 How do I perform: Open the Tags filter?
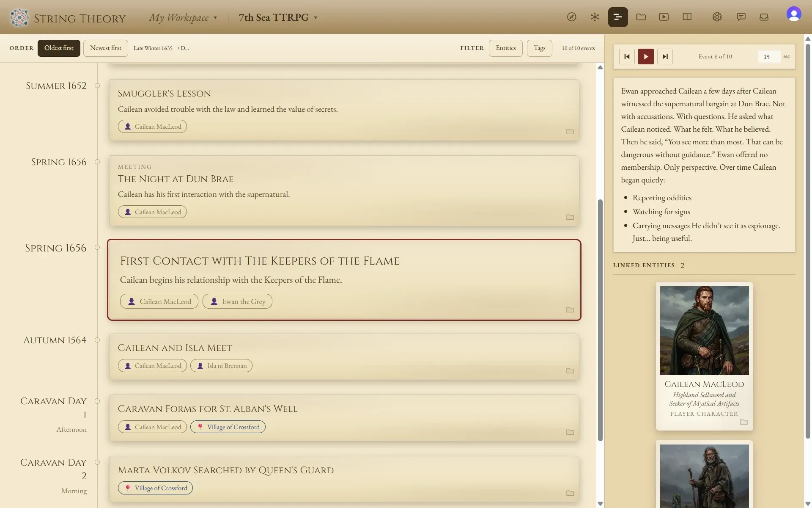tap(539, 48)
